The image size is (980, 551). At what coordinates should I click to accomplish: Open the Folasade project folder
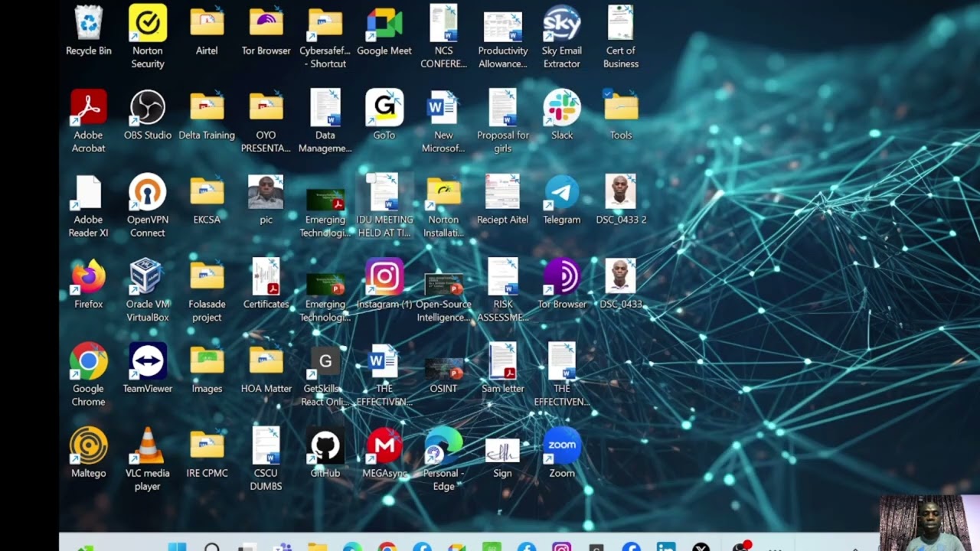[x=207, y=276]
